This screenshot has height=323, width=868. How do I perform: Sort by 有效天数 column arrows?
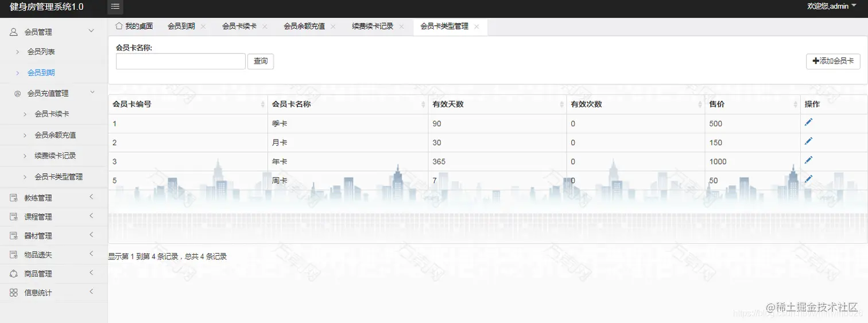coord(561,104)
